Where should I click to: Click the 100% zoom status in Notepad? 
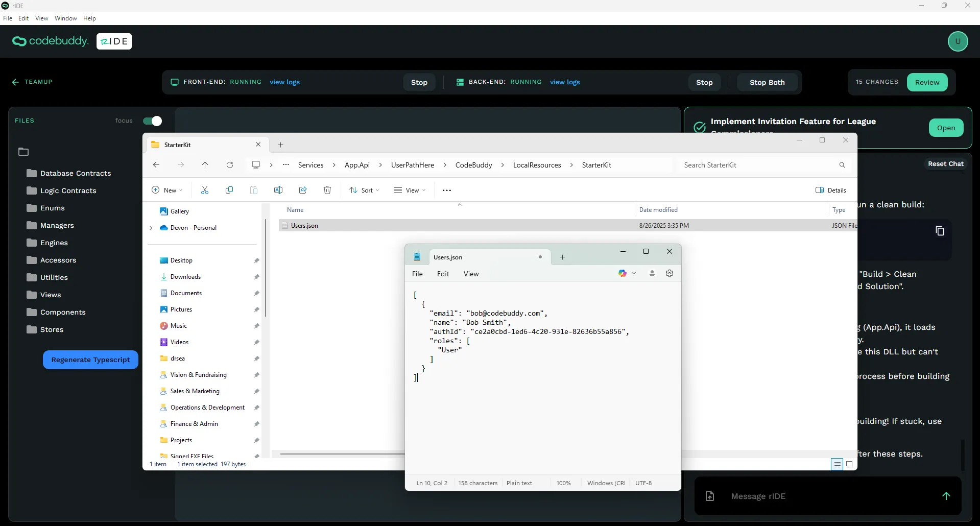tap(563, 483)
